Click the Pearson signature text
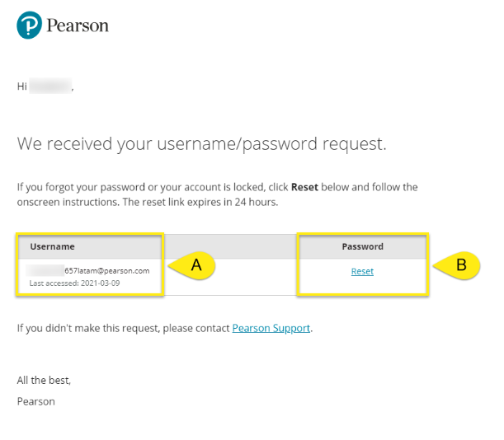The image size is (504, 440). pyautogui.click(x=36, y=402)
